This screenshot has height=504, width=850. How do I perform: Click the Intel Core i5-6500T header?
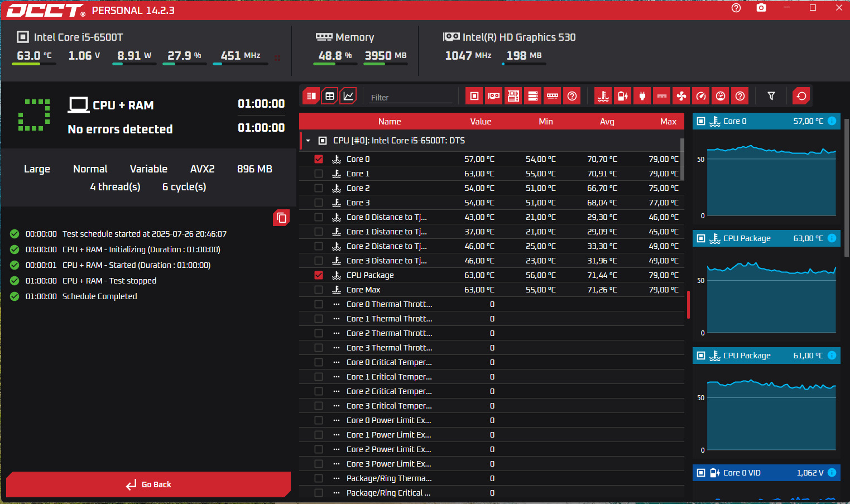pos(78,37)
